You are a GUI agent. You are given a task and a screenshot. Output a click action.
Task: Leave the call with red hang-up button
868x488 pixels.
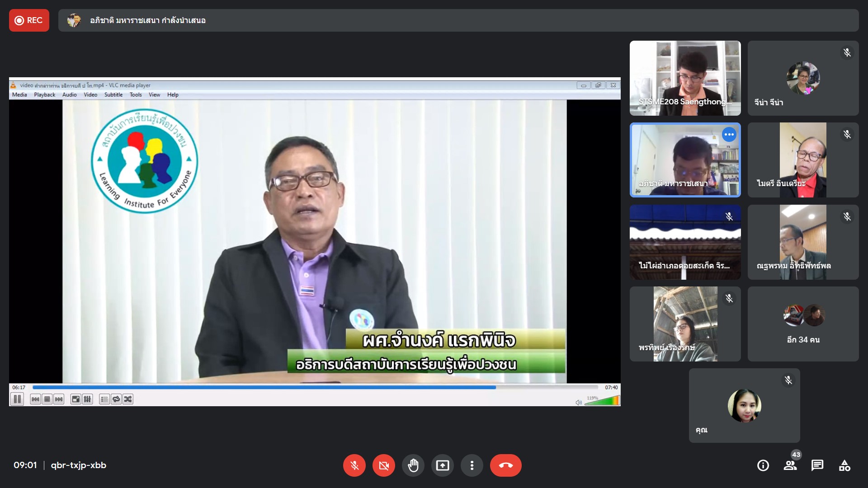click(505, 465)
